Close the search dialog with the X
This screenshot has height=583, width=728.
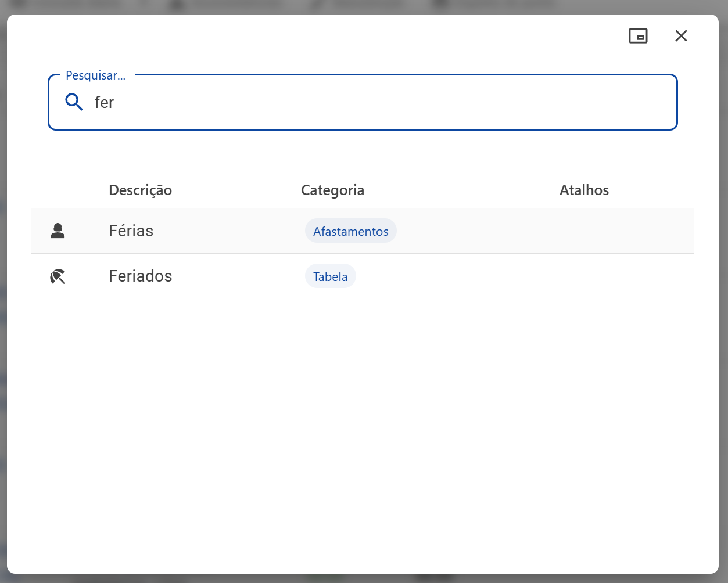pos(681,36)
